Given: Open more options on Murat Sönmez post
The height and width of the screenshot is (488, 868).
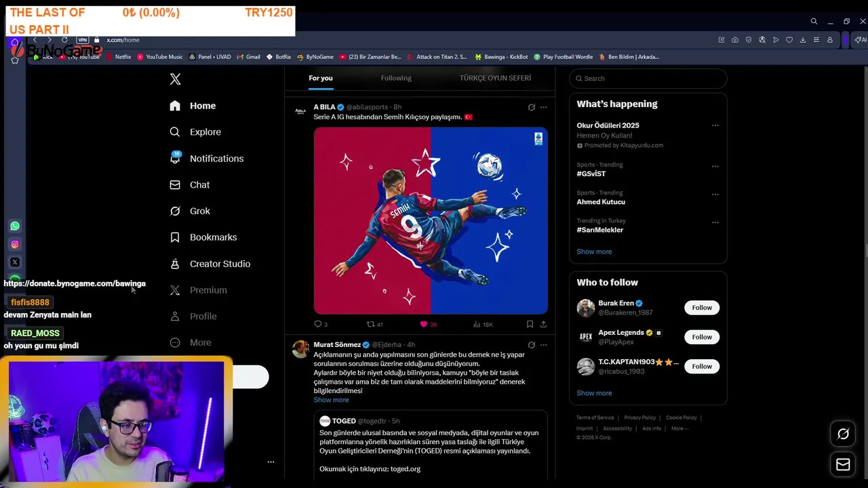Looking at the screenshot, I should [x=543, y=345].
